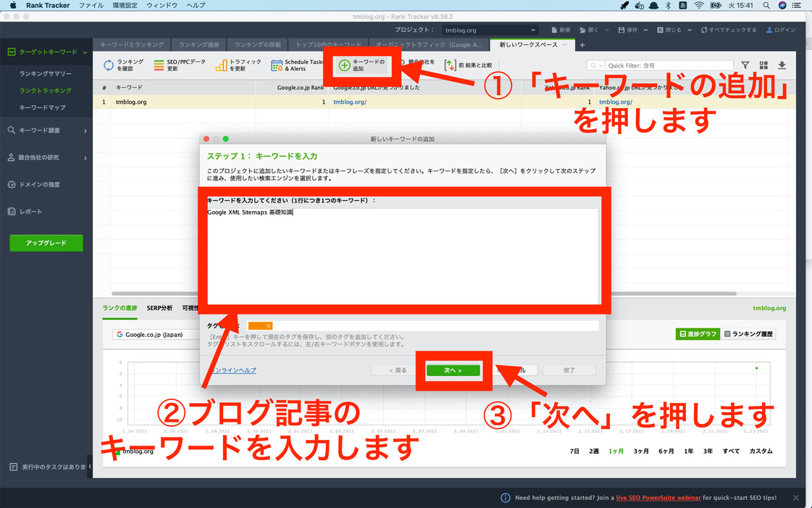This screenshot has height=508, width=812.
Task: Click the download export icon in the toolbar
Action: tap(782, 65)
